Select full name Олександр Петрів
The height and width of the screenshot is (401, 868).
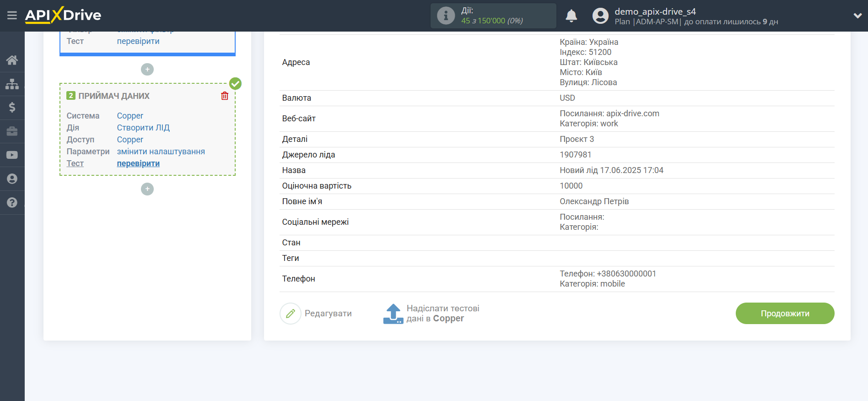[594, 201]
